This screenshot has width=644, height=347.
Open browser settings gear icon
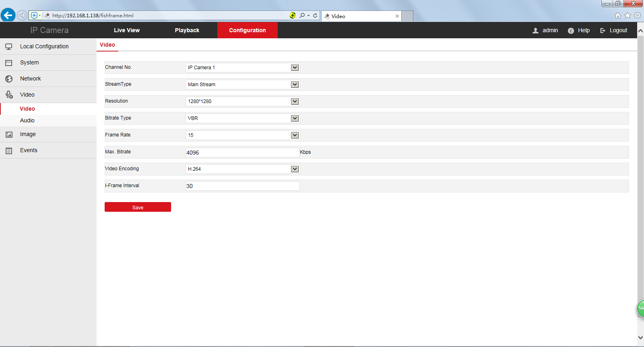[638, 16]
